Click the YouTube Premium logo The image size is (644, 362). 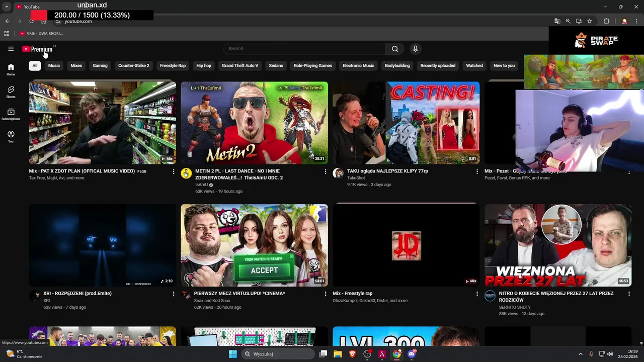click(37, 49)
